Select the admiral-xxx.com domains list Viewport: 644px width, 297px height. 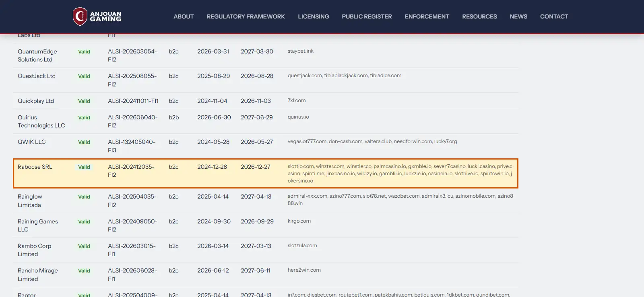[x=400, y=200]
